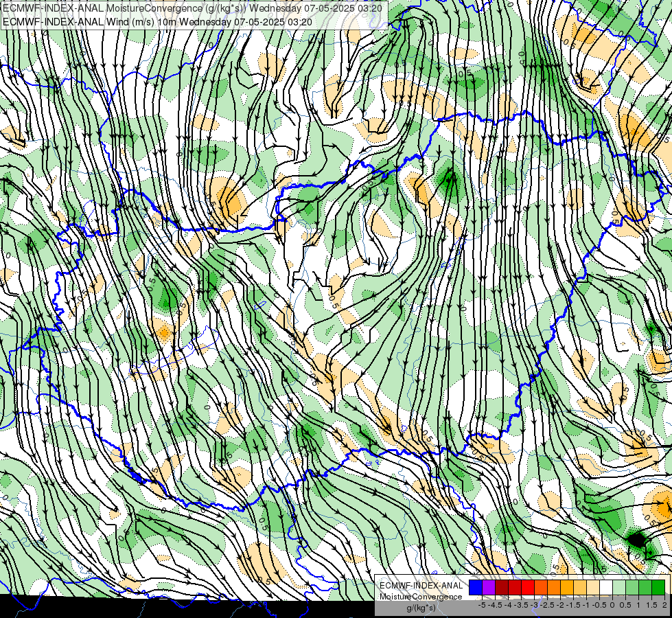Screen dimensions: 672x618
Task: Click the 2 tick label on the colorbar
Action: point(664,605)
